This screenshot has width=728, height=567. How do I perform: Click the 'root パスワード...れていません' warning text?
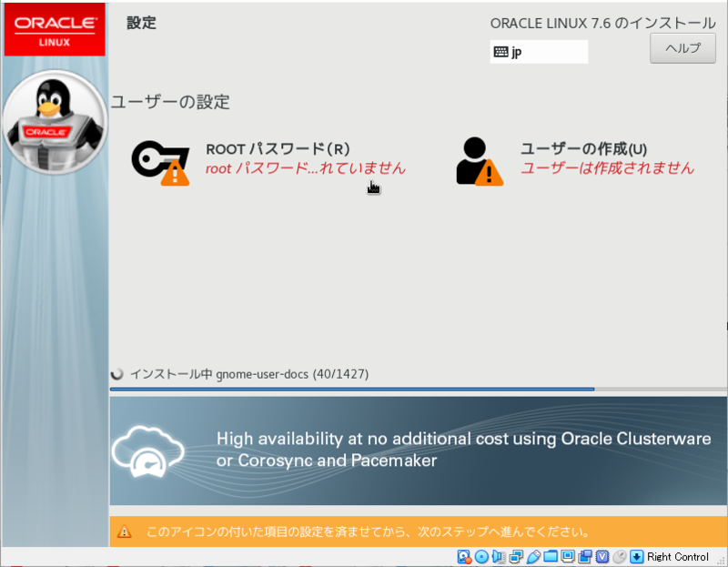pos(306,168)
